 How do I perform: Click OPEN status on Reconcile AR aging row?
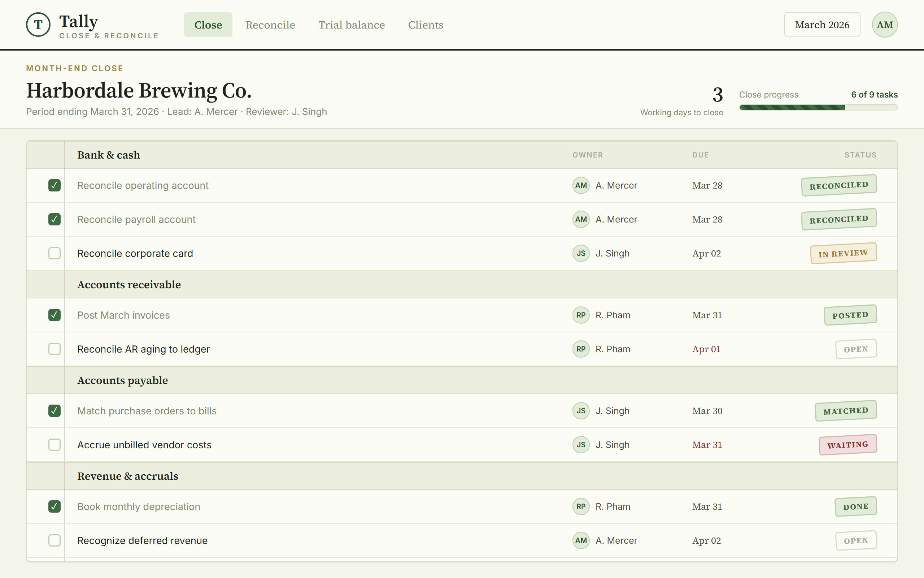point(856,349)
